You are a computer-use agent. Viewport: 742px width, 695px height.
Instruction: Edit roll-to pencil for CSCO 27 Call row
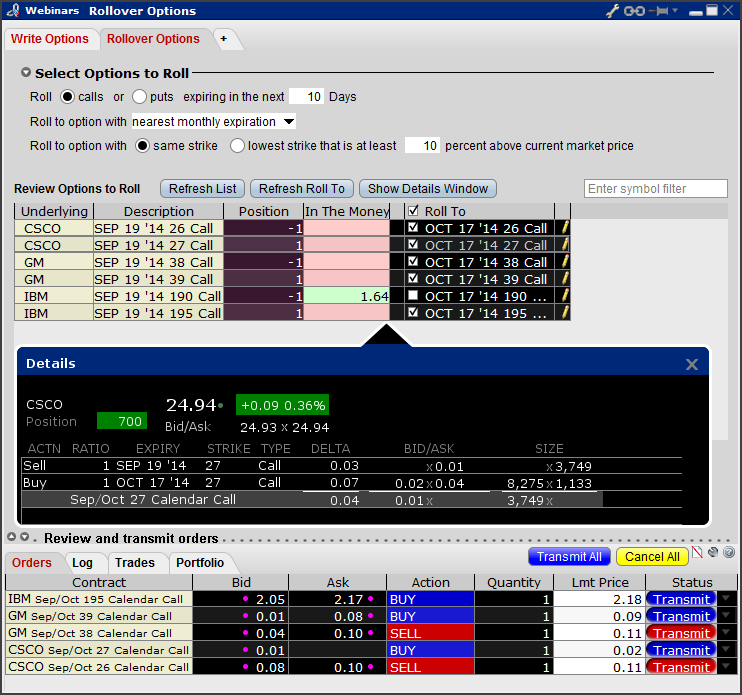pyautogui.click(x=564, y=245)
